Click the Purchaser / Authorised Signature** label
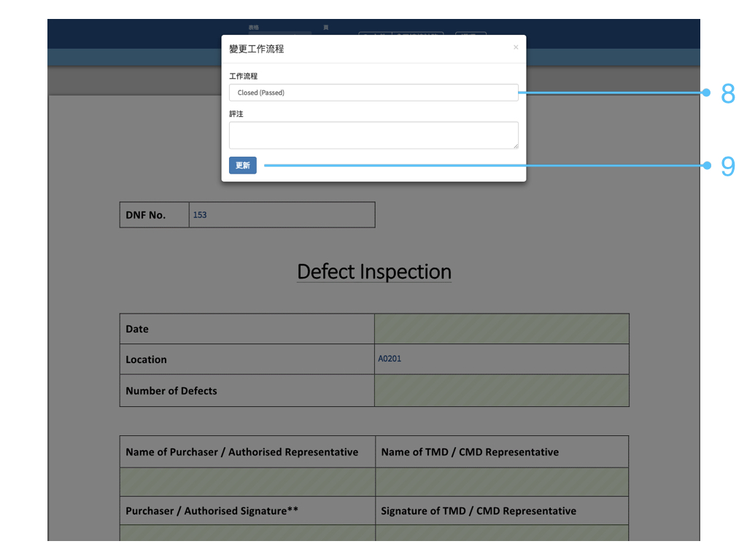This screenshot has width=747, height=560. click(x=212, y=511)
